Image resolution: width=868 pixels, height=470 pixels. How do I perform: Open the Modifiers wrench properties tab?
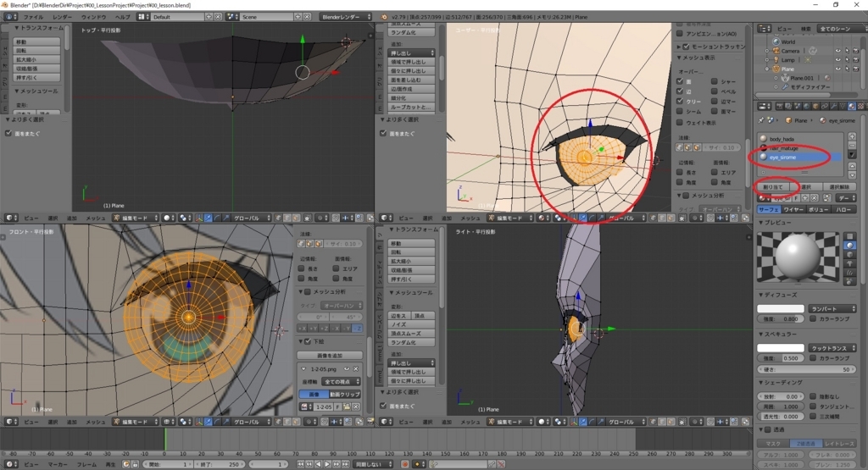(834, 106)
